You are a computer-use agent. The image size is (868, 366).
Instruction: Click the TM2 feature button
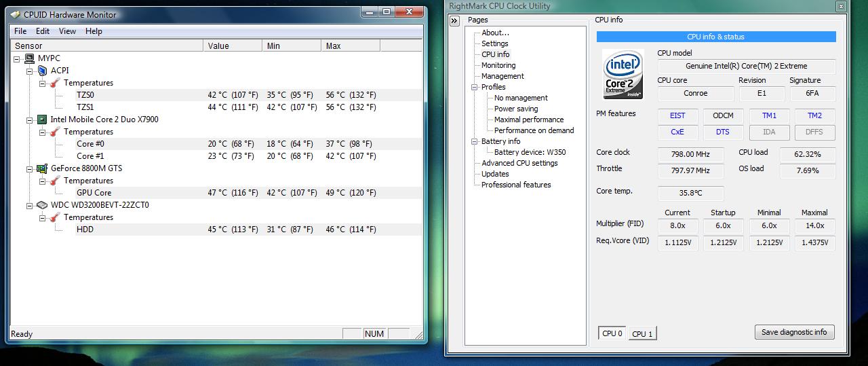click(814, 115)
